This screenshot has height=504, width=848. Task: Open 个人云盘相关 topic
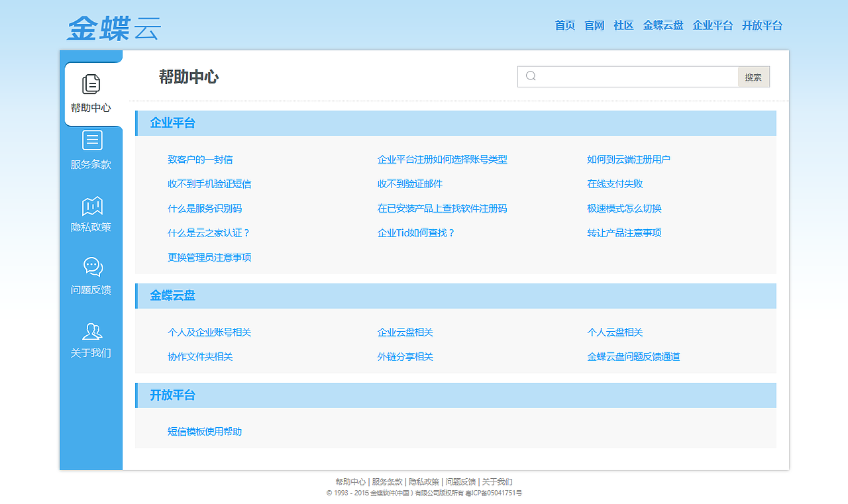click(615, 332)
